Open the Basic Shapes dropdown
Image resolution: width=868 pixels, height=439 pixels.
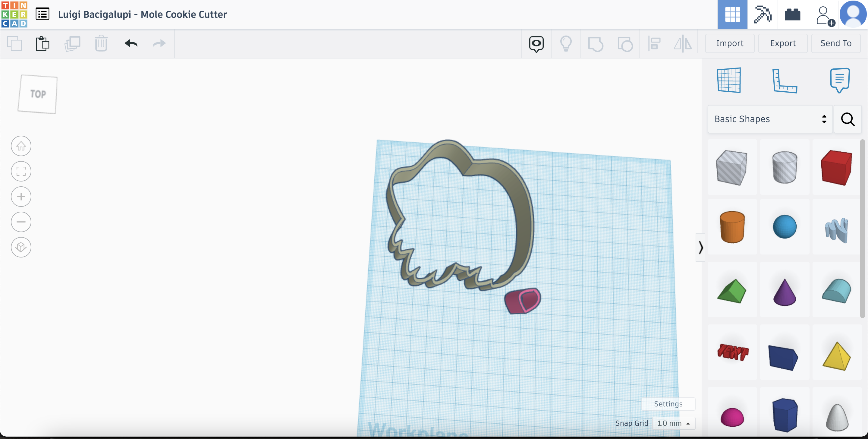pyautogui.click(x=770, y=119)
